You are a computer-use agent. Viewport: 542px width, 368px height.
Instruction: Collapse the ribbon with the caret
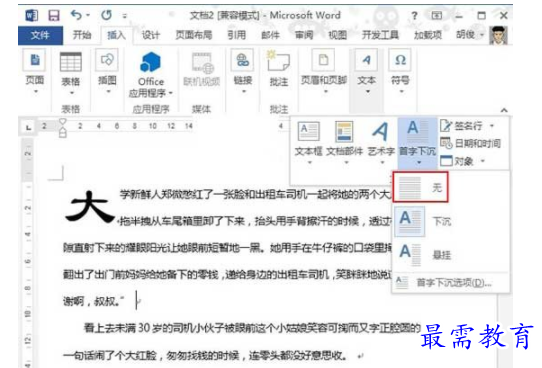click(x=504, y=110)
